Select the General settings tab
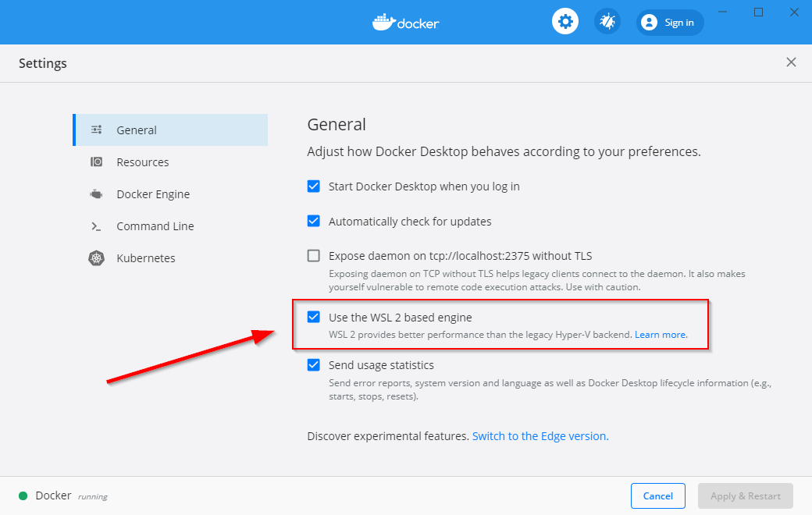812x515 pixels. 170,130
